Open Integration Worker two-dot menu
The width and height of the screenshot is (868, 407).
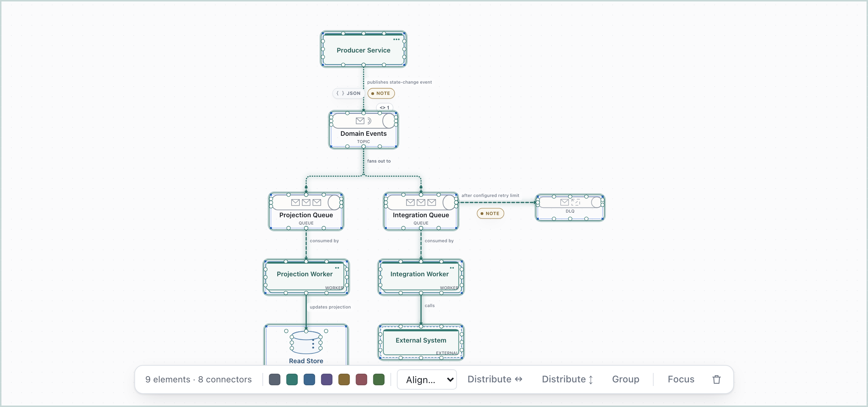[452, 268]
